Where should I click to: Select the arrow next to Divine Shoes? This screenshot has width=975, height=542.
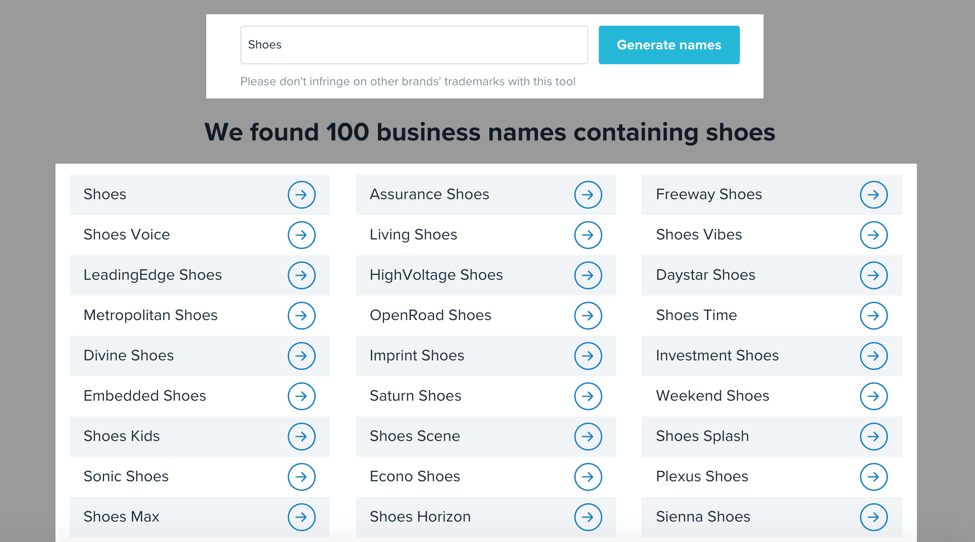tap(302, 356)
